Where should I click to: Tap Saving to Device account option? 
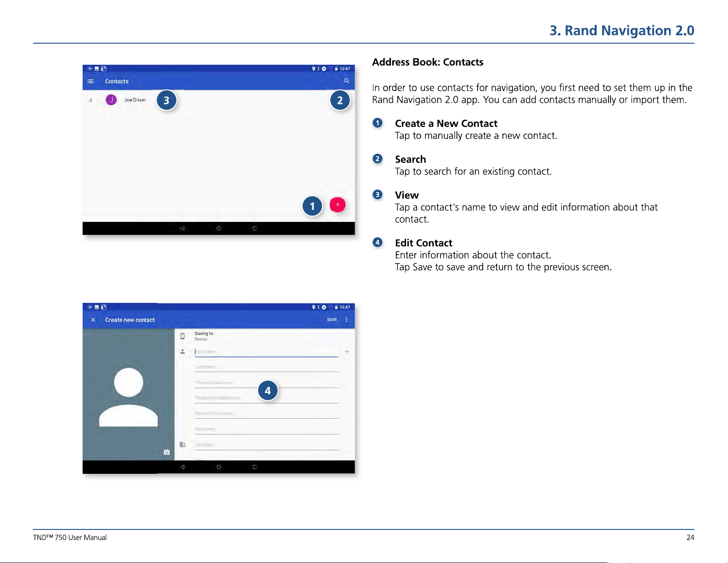(204, 336)
